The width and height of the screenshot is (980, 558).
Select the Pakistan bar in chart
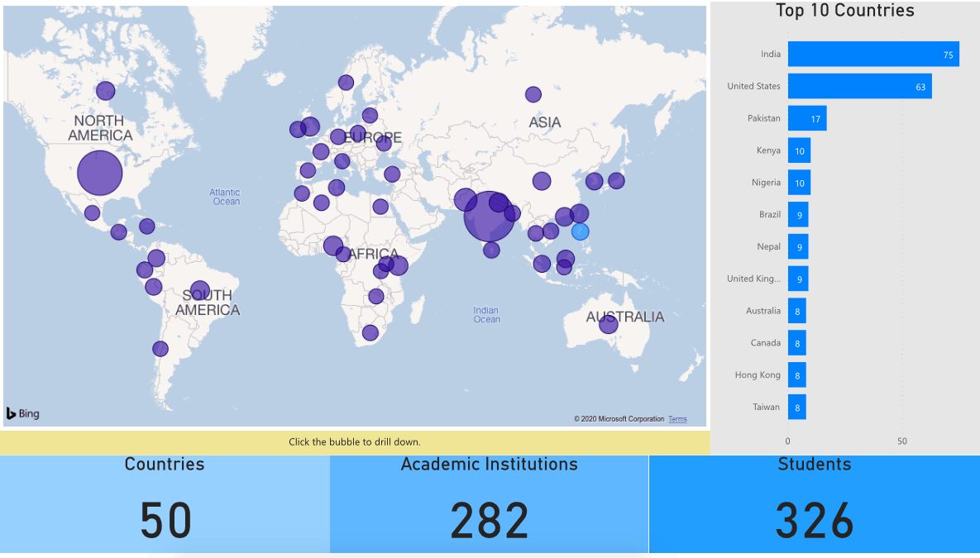pyautogui.click(x=806, y=118)
